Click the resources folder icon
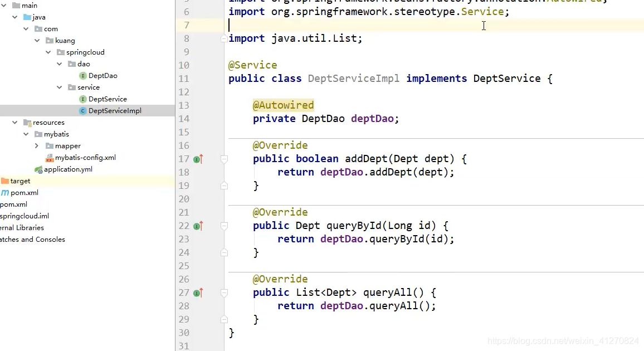This screenshot has width=644, height=351. click(x=27, y=123)
